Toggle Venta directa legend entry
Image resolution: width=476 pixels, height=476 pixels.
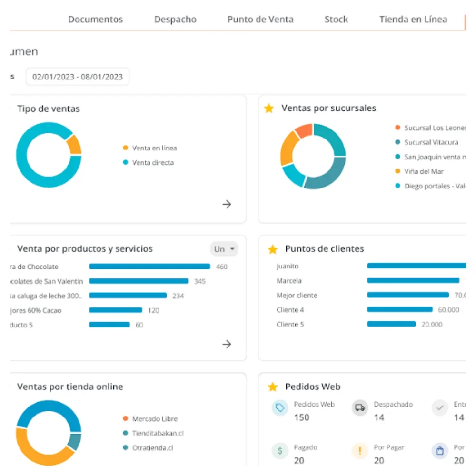click(x=152, y=162)
